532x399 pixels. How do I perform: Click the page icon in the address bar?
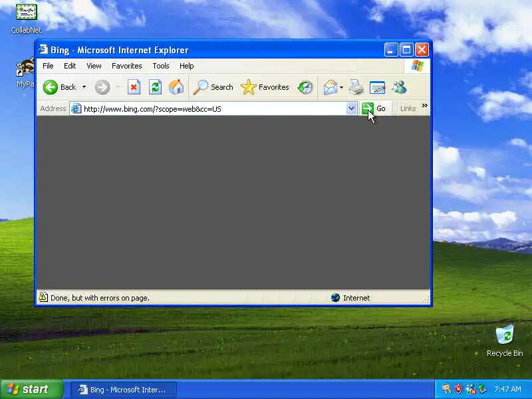[76, 108]
